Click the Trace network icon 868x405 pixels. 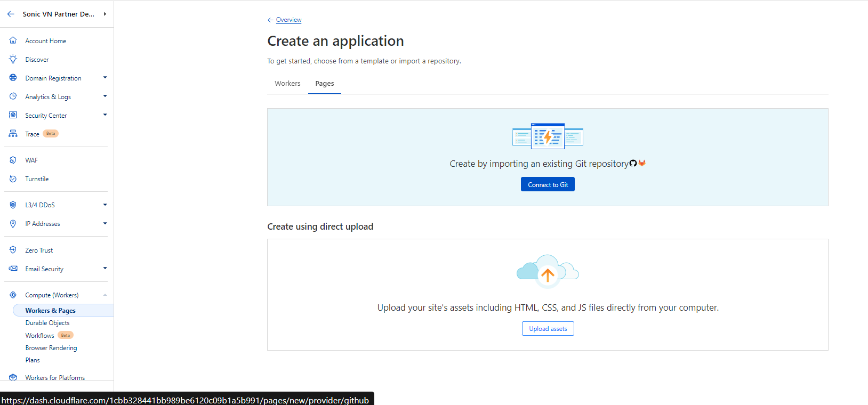pos(13,134)
